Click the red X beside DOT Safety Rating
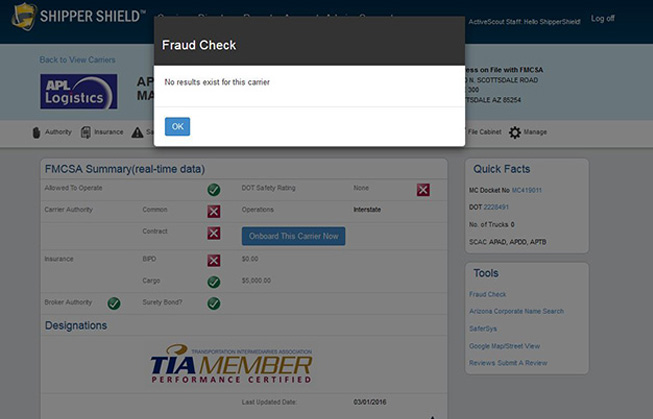This screenshot has width=653, height=419. pyautogui.click(x=423, y=189)
